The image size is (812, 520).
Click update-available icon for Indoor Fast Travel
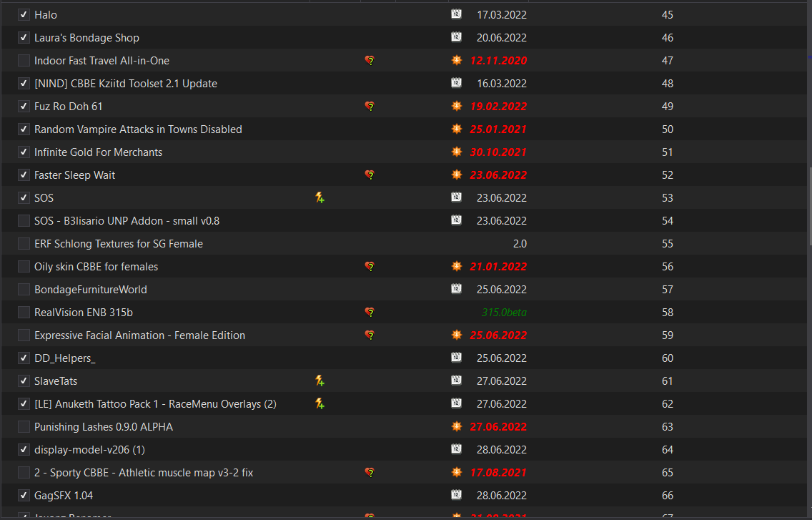point(456,60)
